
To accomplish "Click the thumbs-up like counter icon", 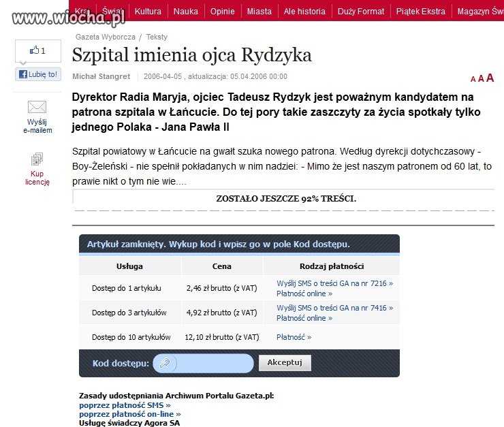I will click(x=34, y=50).
